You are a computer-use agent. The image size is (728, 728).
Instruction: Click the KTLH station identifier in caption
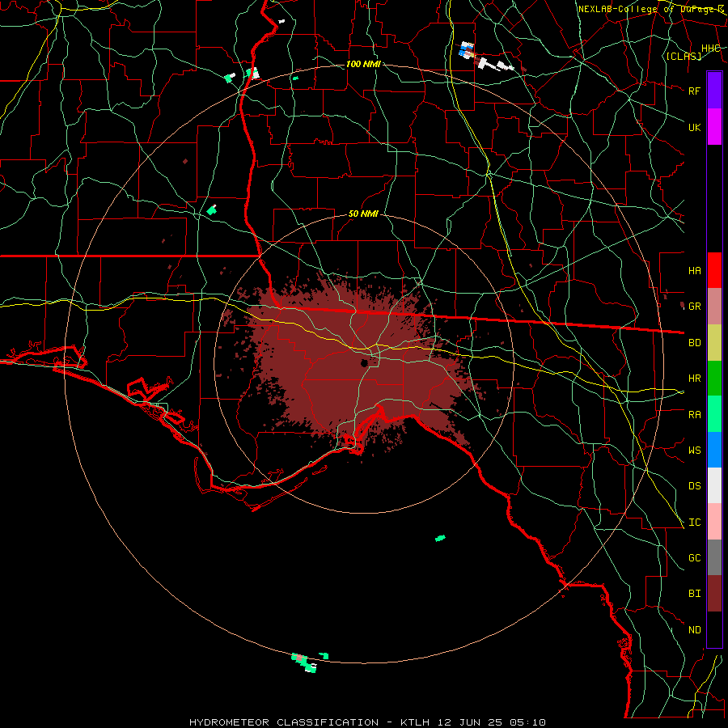tap(415, 722)
